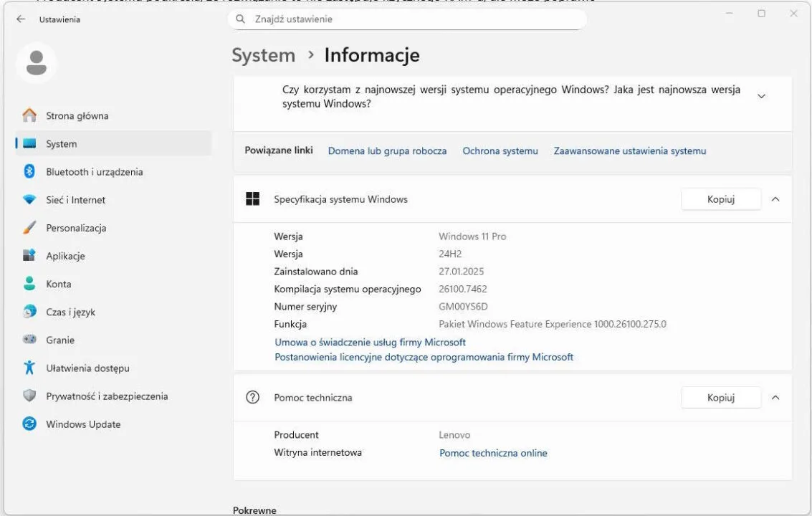Expand the Windows version question dropdown
The height and width of the screenshot is (516, 812).
pos(761,96)
